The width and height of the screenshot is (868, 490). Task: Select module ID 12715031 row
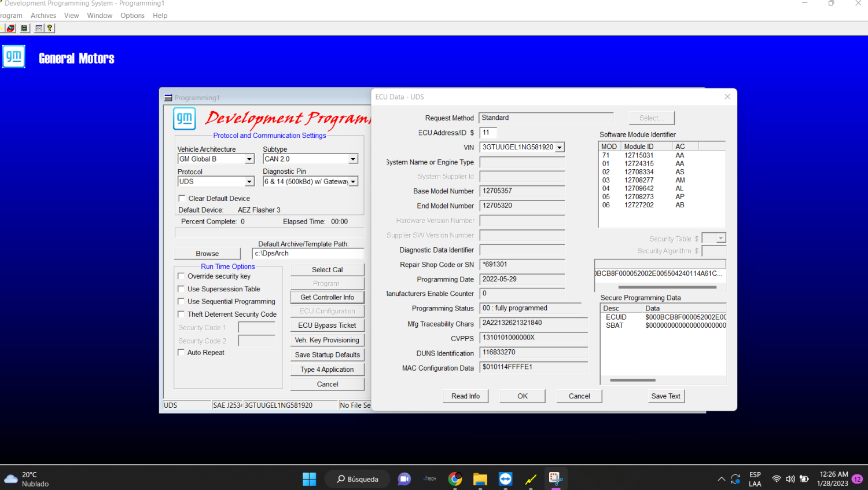tap(661, 155)
